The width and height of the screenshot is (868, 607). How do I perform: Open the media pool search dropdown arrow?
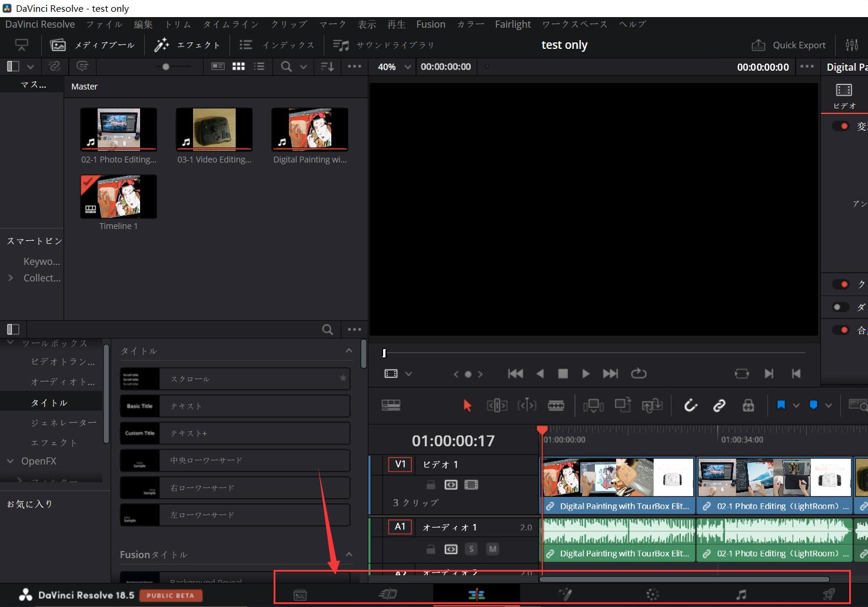point(303,67)
